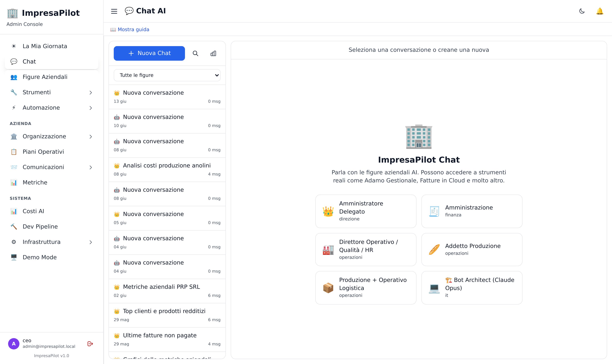Click the hammer icon for Dev Pipeline
Screen dimensions: 612x364
14,227
